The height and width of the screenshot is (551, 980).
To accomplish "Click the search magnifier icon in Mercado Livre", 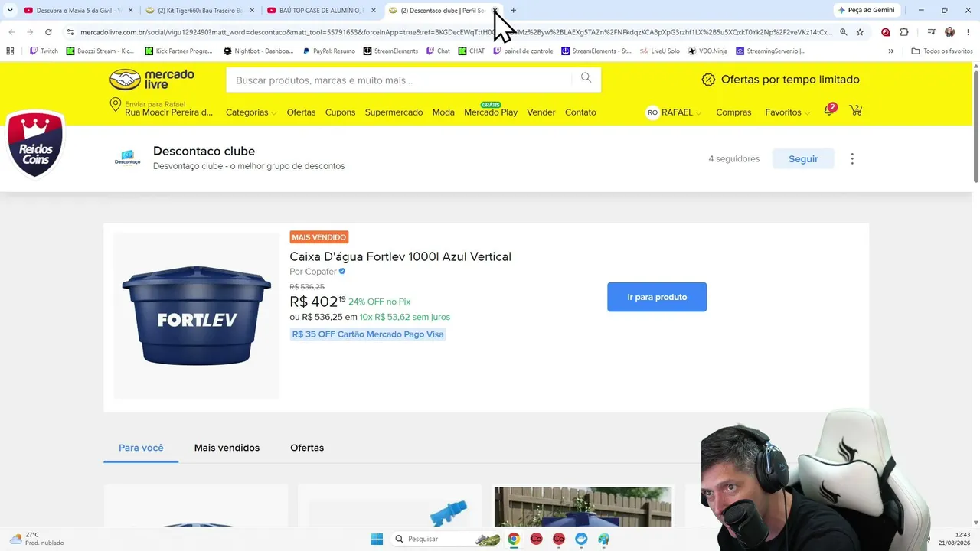I will [x=586, y=78].
